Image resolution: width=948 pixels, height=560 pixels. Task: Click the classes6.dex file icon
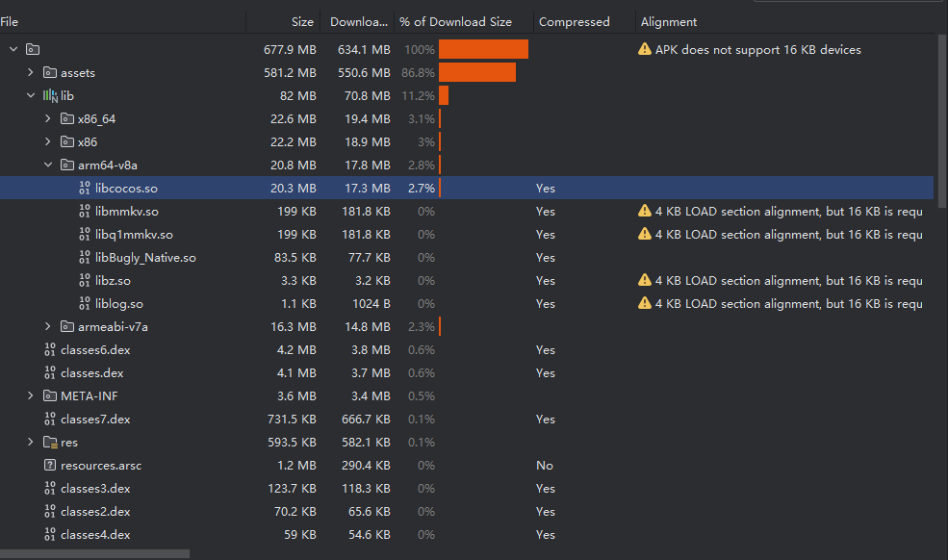click(x=50, y=350)
